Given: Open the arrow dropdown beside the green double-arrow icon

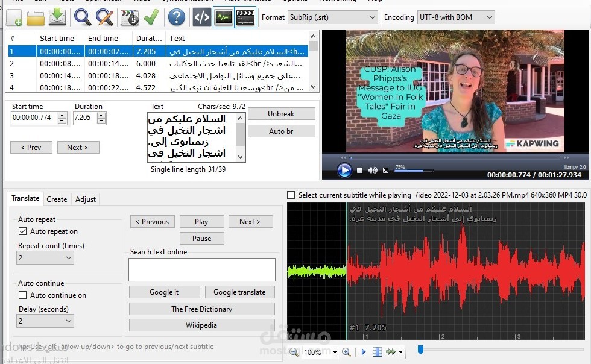Looking at the screenshot, I should point(400,353).
